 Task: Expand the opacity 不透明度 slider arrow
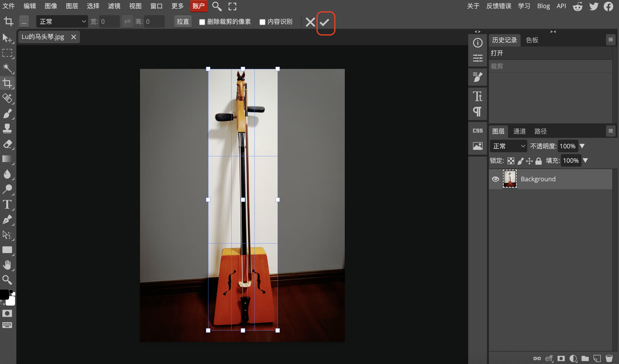pyautogui.click(x=582, y=146)
